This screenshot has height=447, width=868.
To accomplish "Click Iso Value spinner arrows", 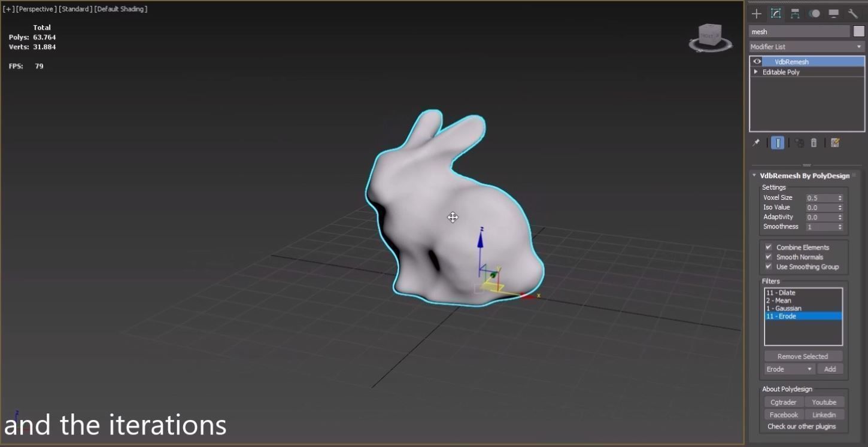I will point(840,208).
